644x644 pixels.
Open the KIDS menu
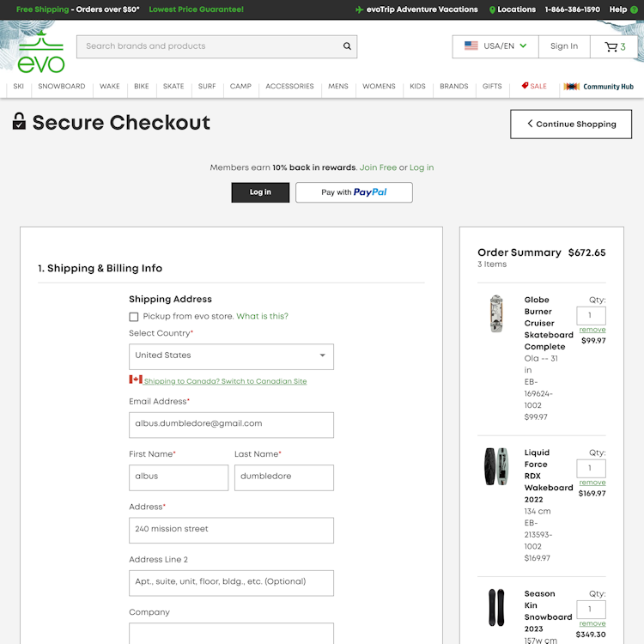pyautogui.click(x=417, y=86)
